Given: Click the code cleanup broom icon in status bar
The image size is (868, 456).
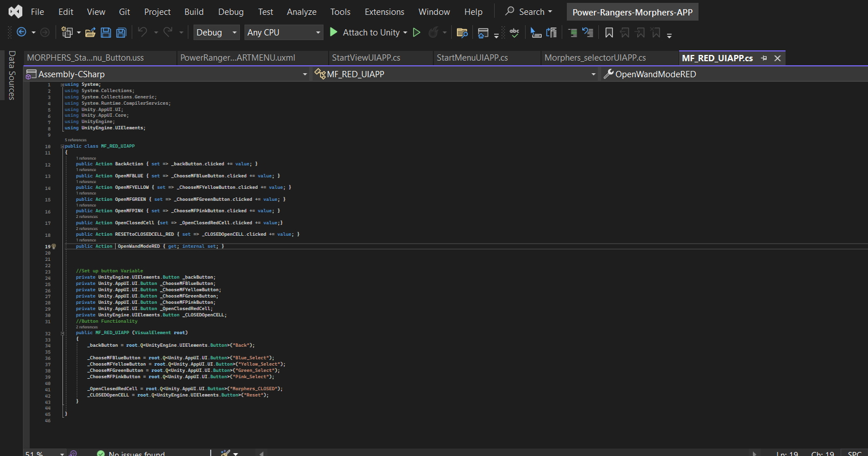Looking at the screenshot, I should click(226, 453).
